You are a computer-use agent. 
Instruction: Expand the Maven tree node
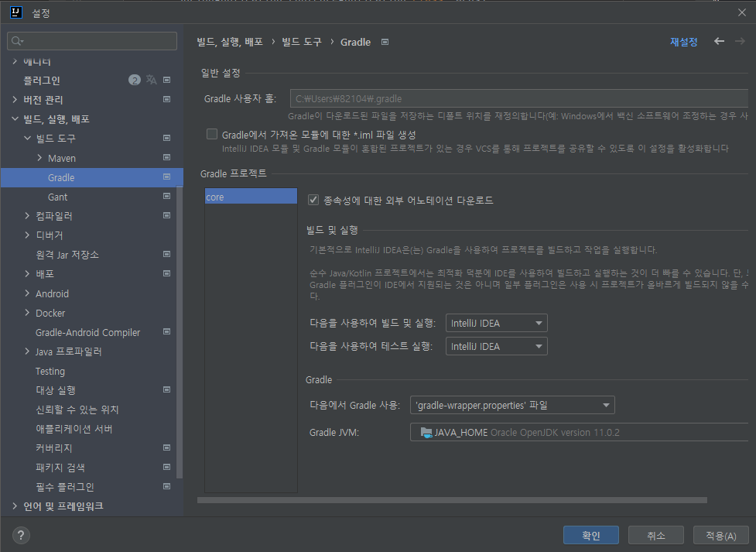tap(39, 157)
